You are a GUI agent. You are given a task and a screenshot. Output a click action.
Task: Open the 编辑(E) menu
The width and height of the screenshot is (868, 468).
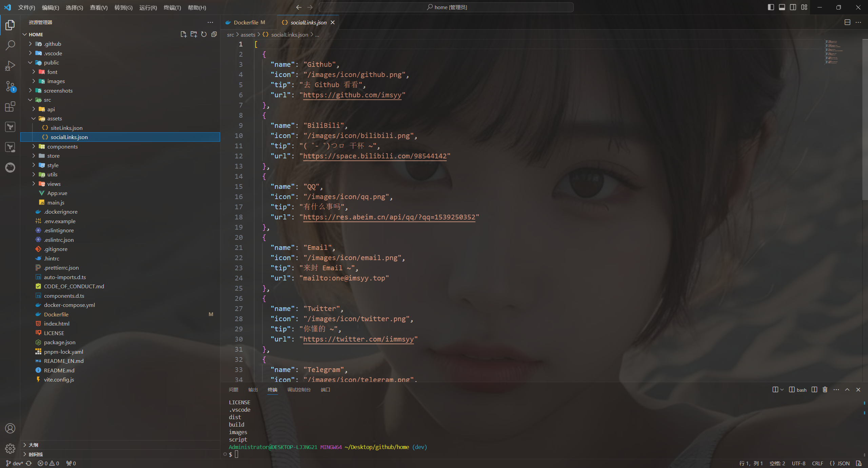(x=51, y=7)
